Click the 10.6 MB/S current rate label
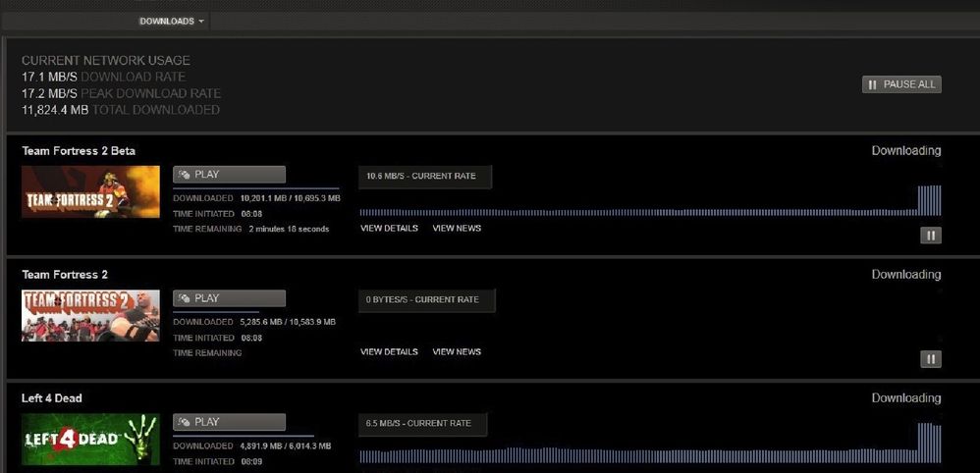 [x=425, y=177]
